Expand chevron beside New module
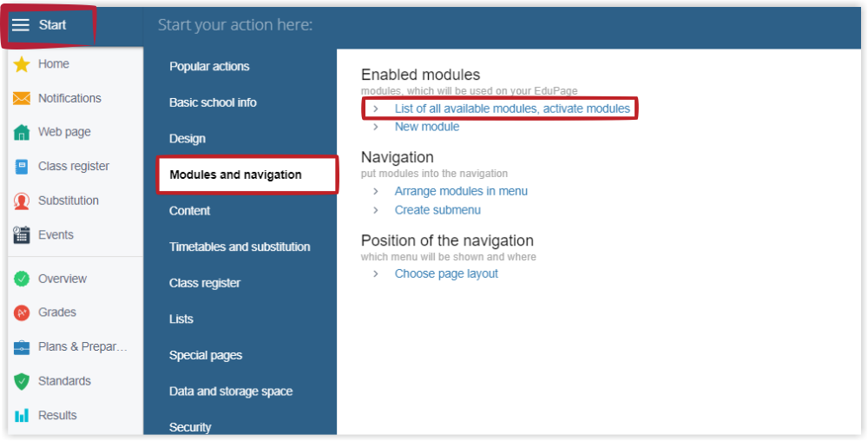Viewport: 868px width, 441px height. [x=376, y=127]
